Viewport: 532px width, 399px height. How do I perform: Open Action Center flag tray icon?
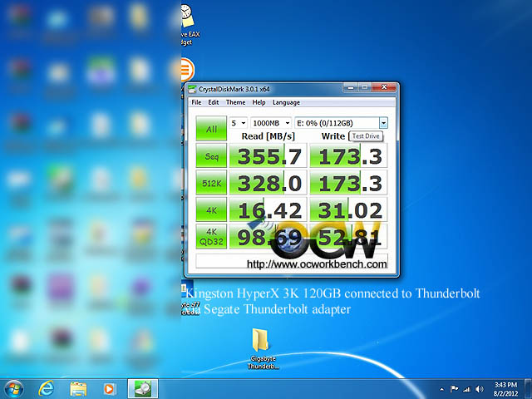(x=454, y=389)
